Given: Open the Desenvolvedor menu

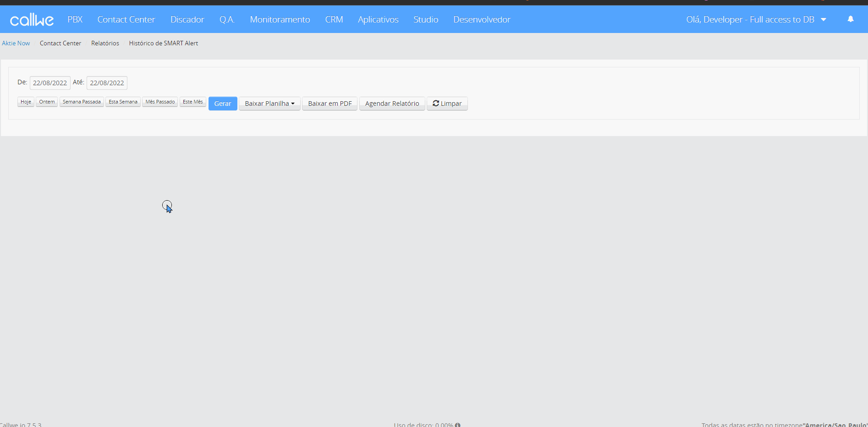Looking at the screenshot, I should coord(482,19).
